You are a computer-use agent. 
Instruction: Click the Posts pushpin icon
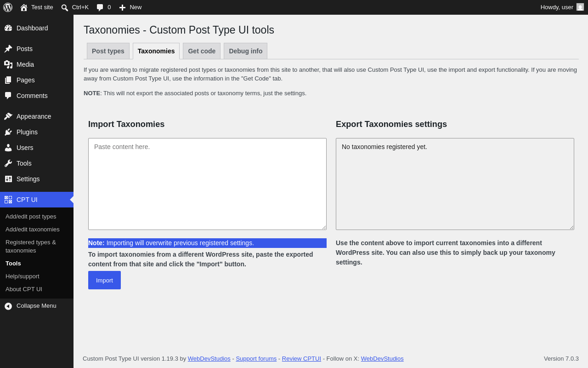(8, 49)
